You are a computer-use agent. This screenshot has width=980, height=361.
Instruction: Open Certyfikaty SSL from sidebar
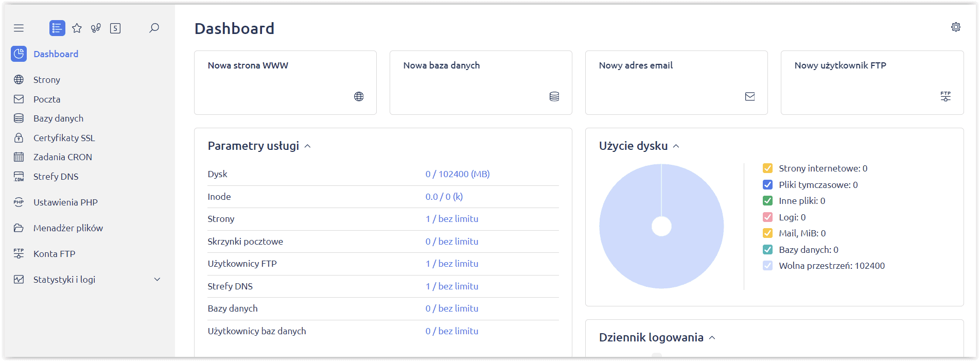64,138
